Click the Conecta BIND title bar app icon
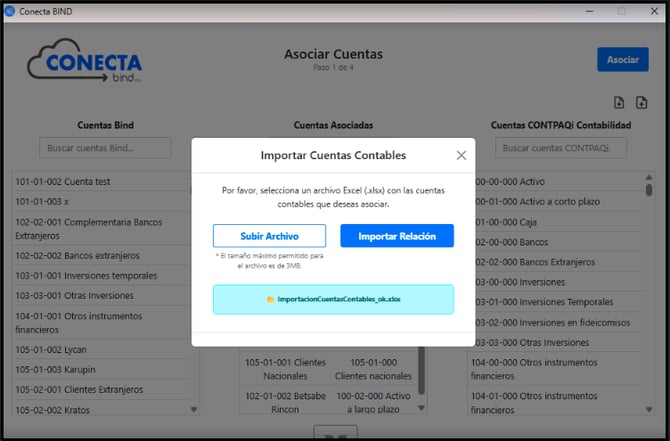Screen dimensions: 670x441 click(x=9, y=11)
